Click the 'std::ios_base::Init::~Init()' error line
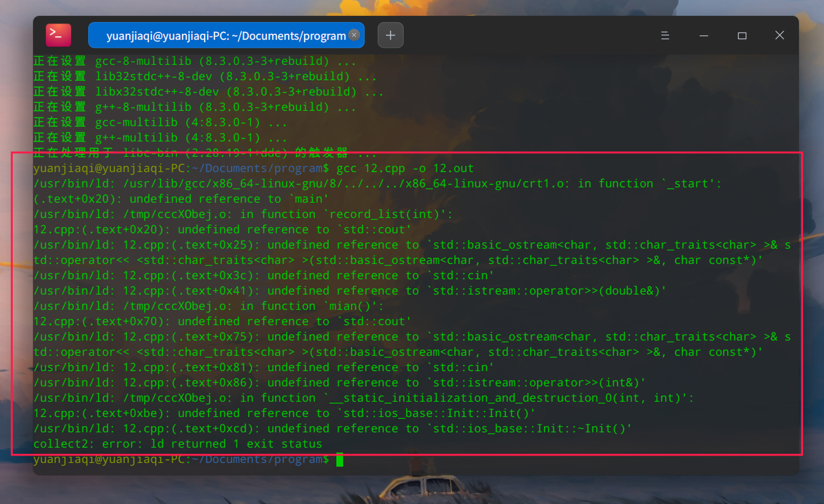Viewport: 824px width, 504px height. [333, 429]
